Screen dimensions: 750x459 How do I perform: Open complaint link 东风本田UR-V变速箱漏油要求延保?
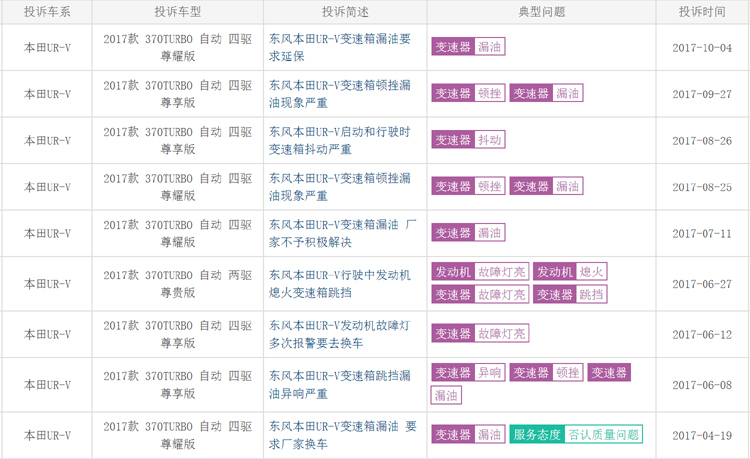340,47
